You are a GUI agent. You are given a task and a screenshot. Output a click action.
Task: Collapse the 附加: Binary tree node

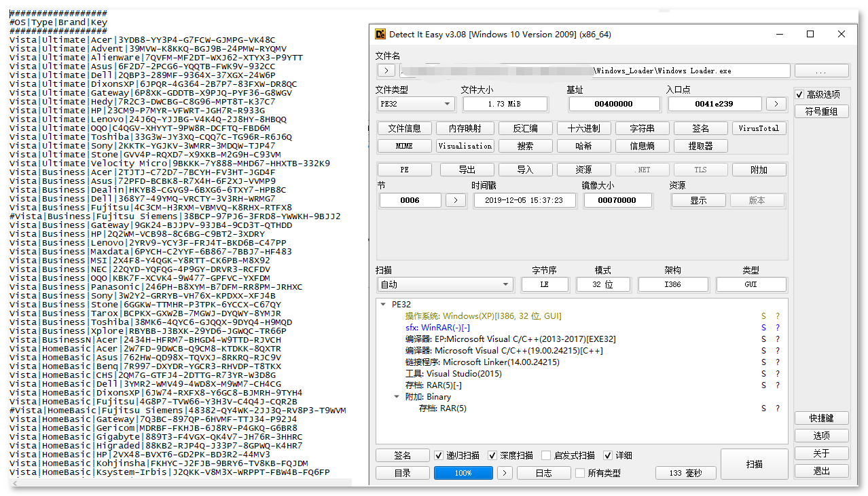pos(397,397)
